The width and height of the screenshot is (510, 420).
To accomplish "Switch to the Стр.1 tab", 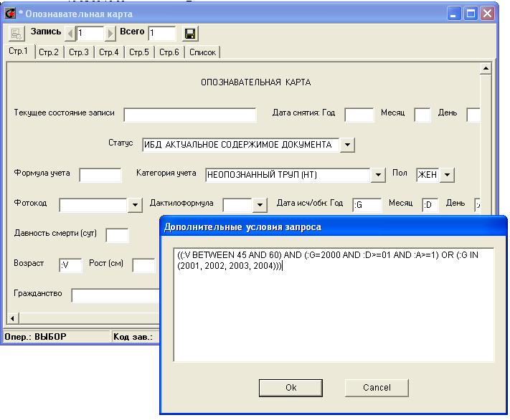I will (x=19, y=52).
